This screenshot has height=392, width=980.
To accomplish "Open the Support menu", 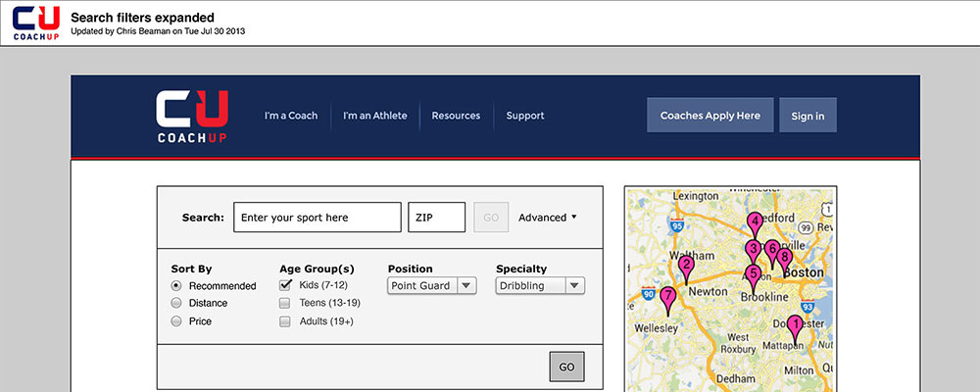I will point(525,116).
